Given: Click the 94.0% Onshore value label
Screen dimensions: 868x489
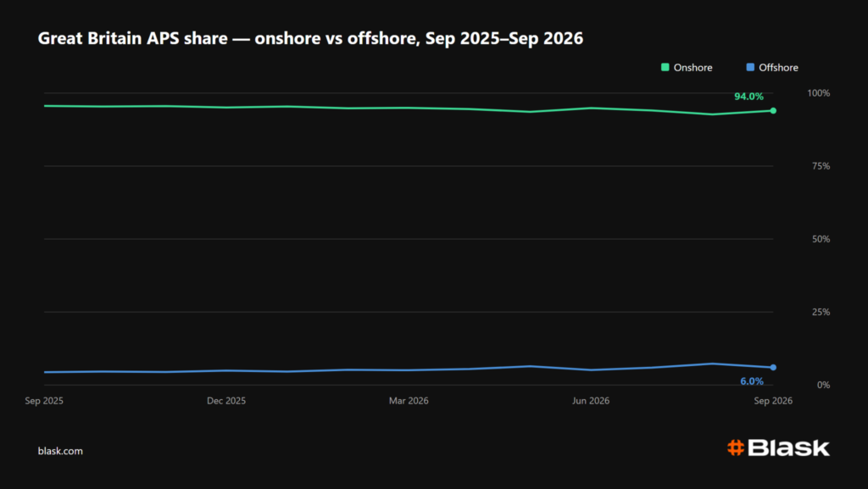Looking at the screenshot, I should (x=748, y=97).
